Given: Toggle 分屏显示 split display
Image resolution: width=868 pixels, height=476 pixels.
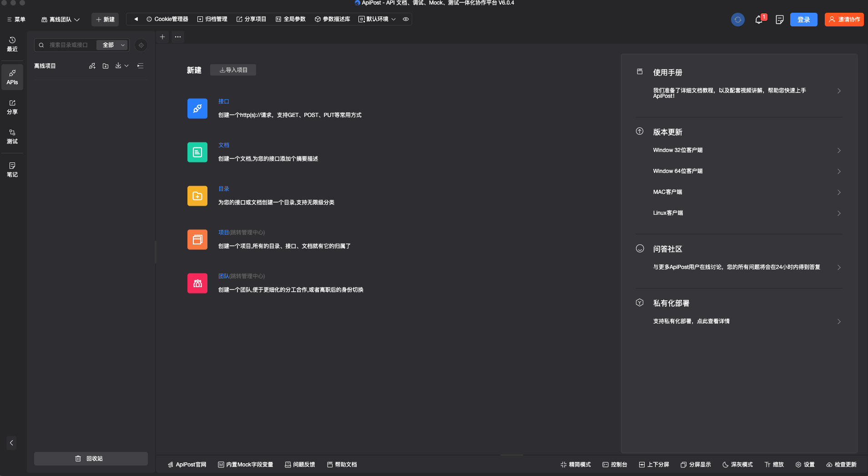Looking at the screenshot, I should click(x=696, y=465).
